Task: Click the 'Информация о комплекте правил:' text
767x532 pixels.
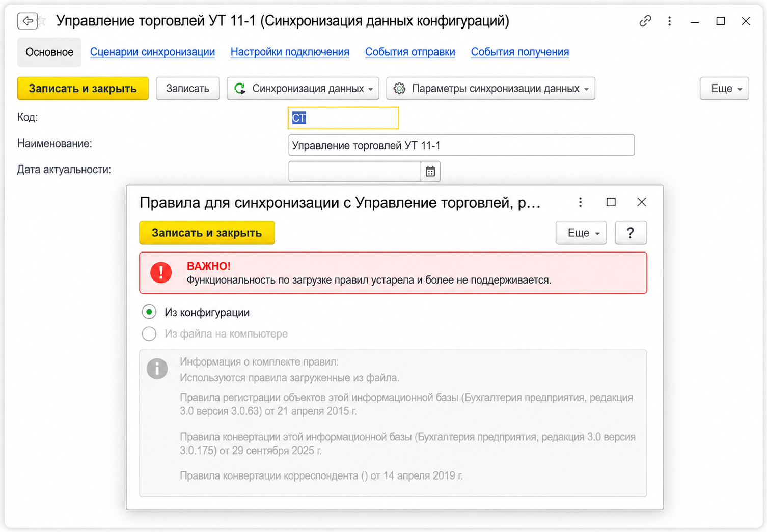Action: click(259, 362)
